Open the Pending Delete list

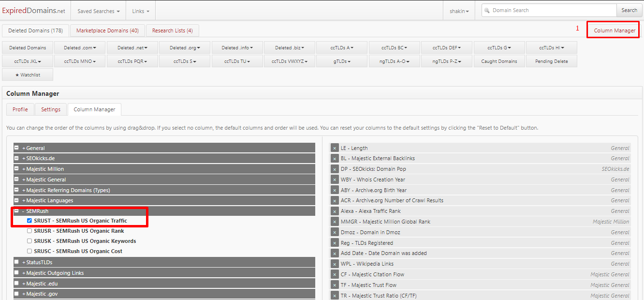(x=551, y=61)
